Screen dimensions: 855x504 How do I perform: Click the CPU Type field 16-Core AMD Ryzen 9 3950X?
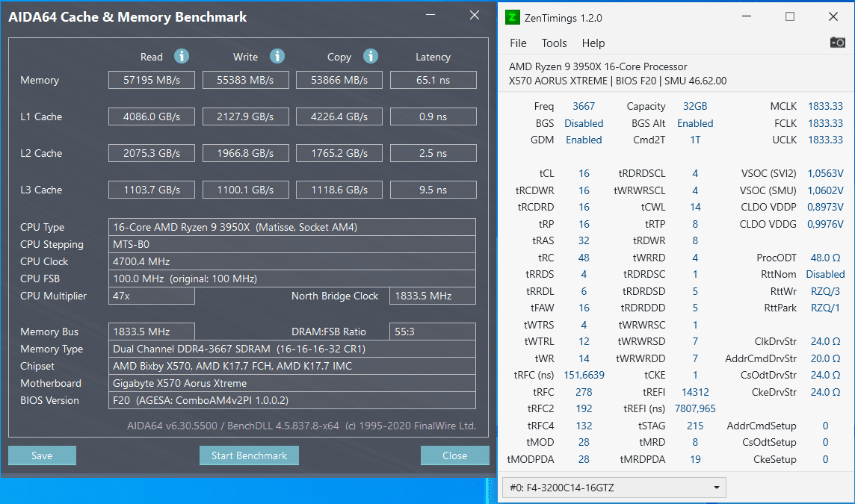(x=291, y=227)
